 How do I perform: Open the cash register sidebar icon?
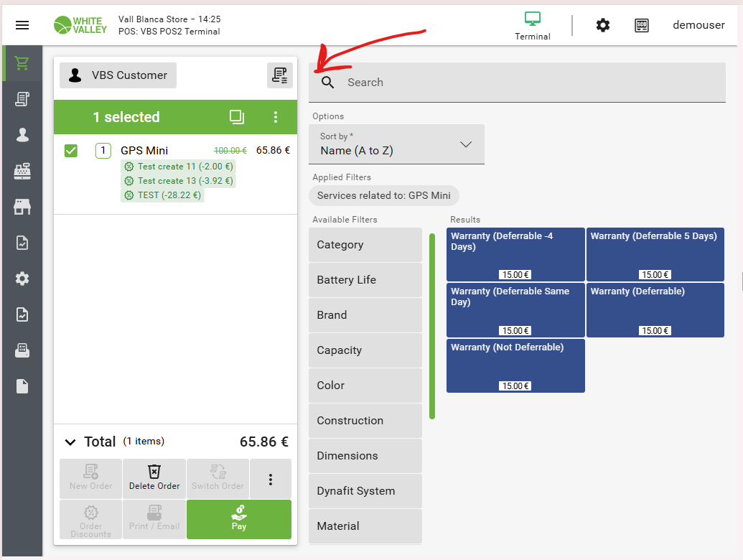pyautogui.click(x=22, y=171)
